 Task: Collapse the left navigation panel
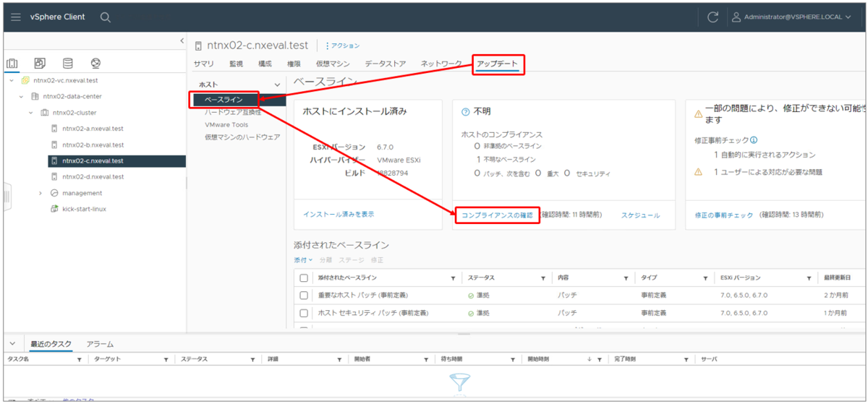(182, 42)
